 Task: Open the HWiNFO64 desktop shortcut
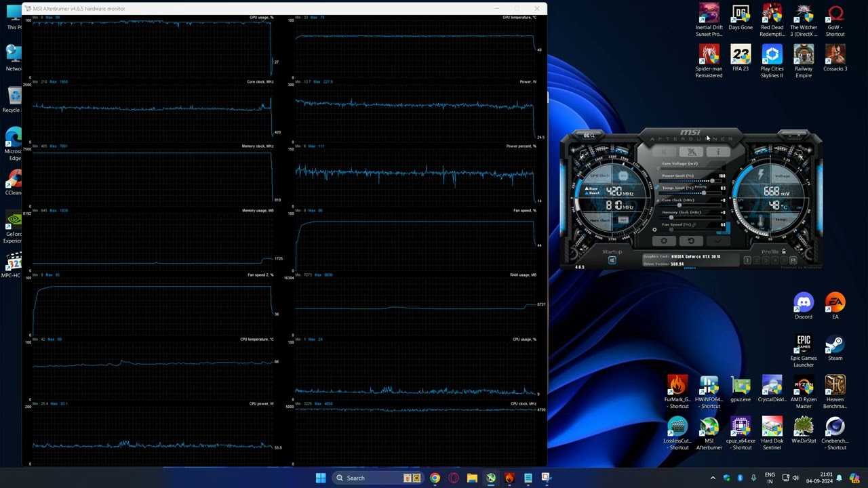point(709,392)
